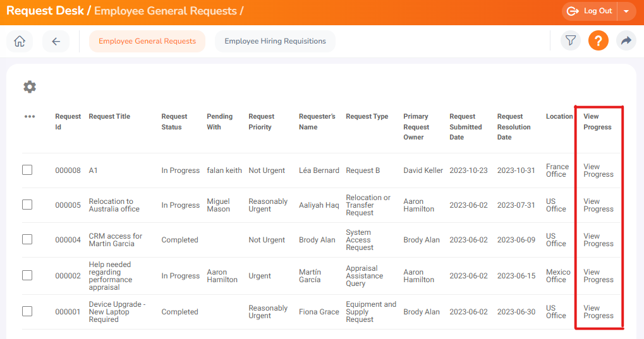Expand the dropdown arrow beside Log Out
The height and width of the screenshot is (339, 644).
click(x=626, y=11)
